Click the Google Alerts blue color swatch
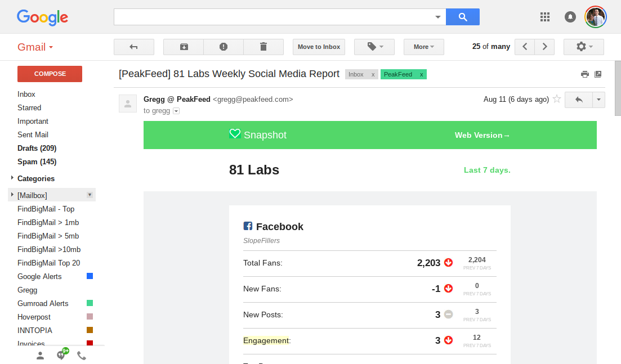Screen dimensions: 621x364 (x=90, y=276)
